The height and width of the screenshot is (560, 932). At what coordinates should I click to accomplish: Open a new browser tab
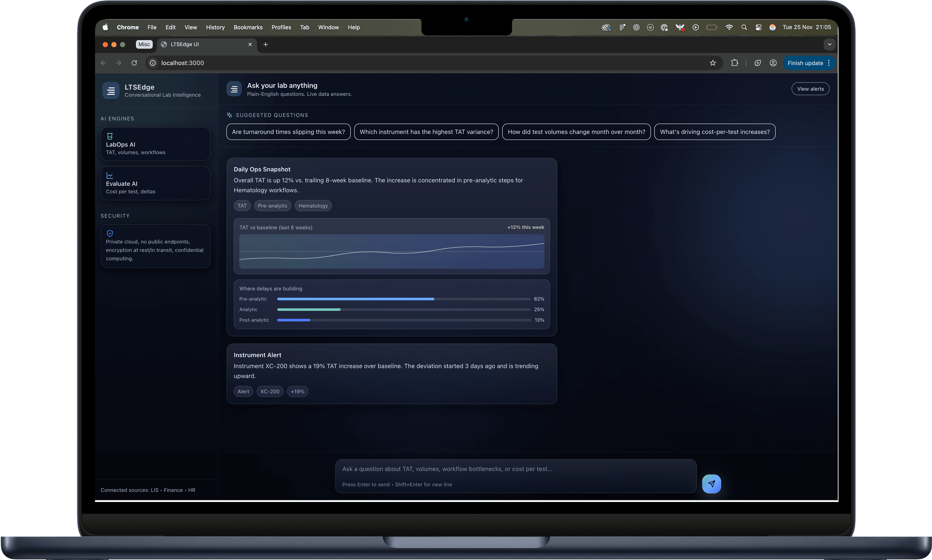[266, 45]
